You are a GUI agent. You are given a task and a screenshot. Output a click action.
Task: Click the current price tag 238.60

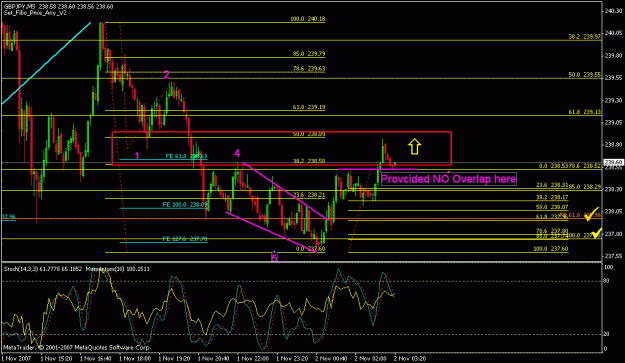(x=613, y=162)
